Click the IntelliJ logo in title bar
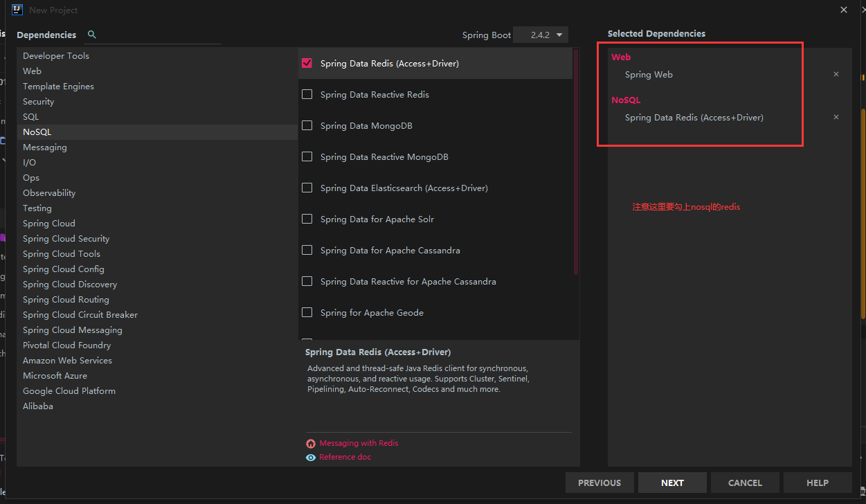Image resolution: width=866 pixels, height=504 pixels. (17, 10)
